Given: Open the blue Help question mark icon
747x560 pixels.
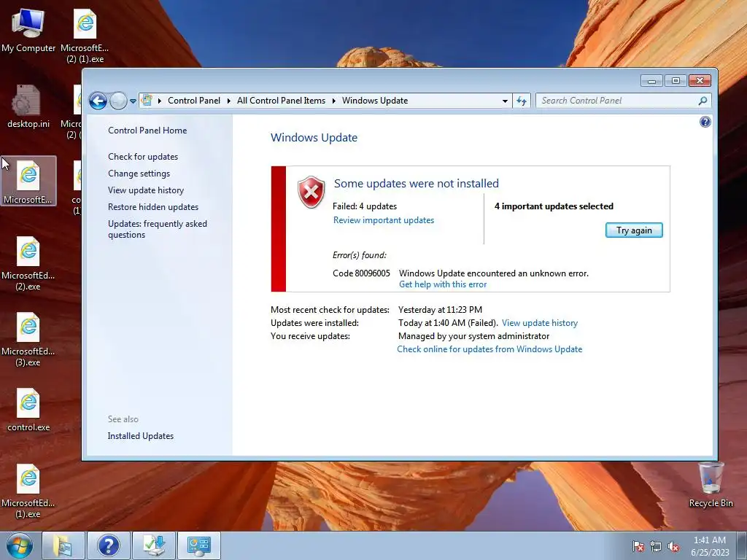Looking at the screenshot, I should 705,122.
